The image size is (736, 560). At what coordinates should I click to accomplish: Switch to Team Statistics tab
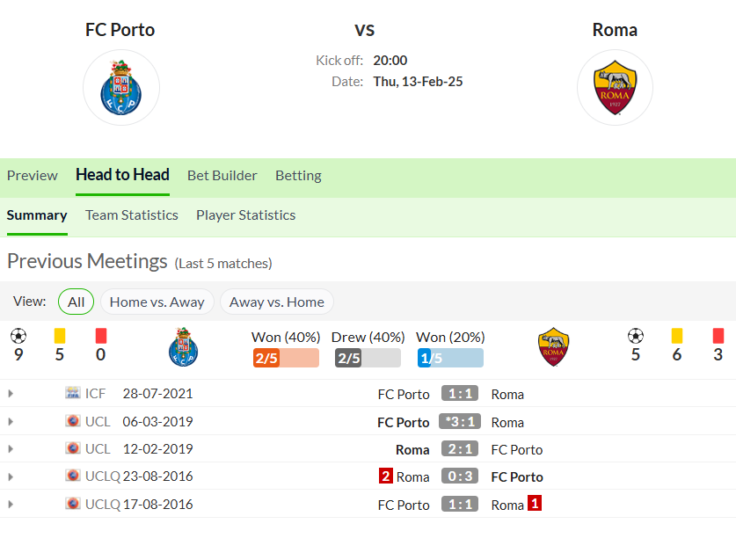coord(131,215)
